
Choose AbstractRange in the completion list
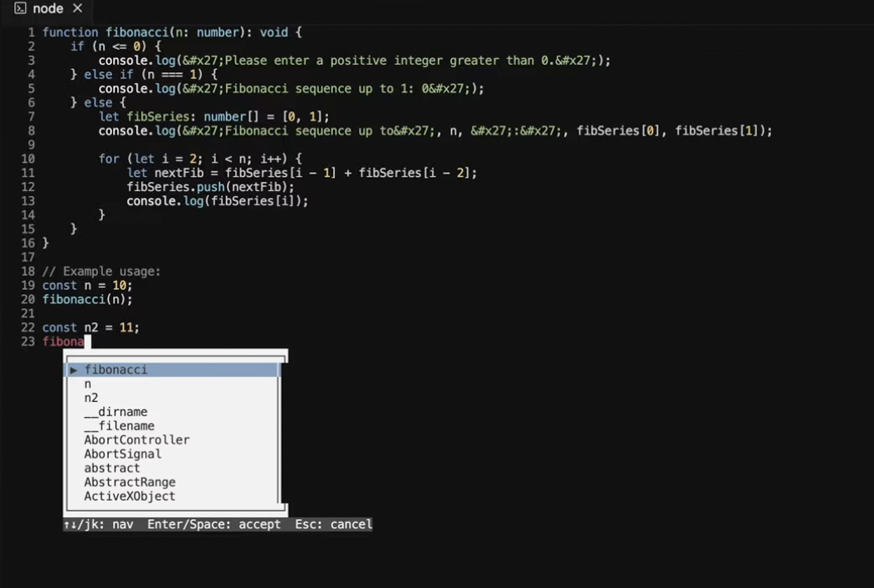(130, 483)
